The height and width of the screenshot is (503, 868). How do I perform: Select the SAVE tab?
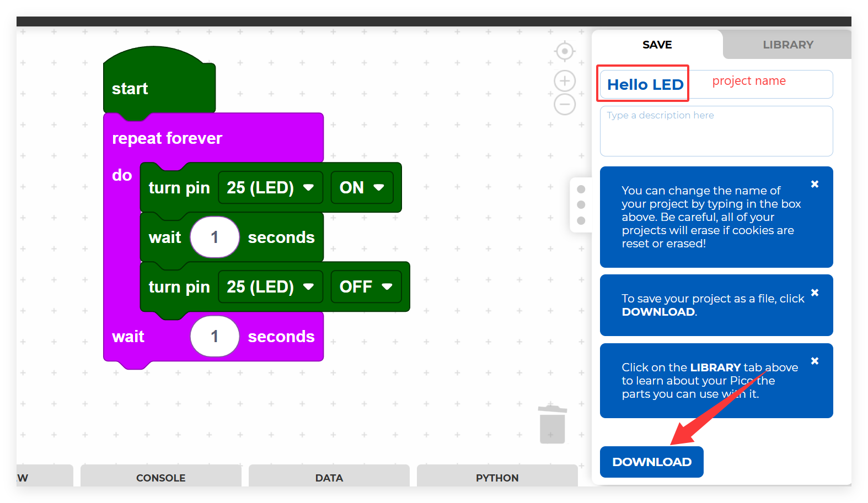pos(657,45)
